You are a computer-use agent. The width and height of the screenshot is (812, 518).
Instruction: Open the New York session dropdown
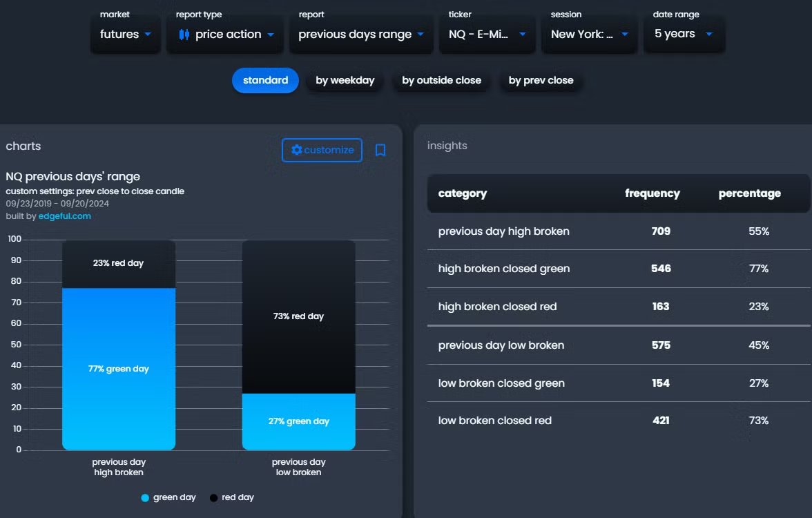coord(590,35)
